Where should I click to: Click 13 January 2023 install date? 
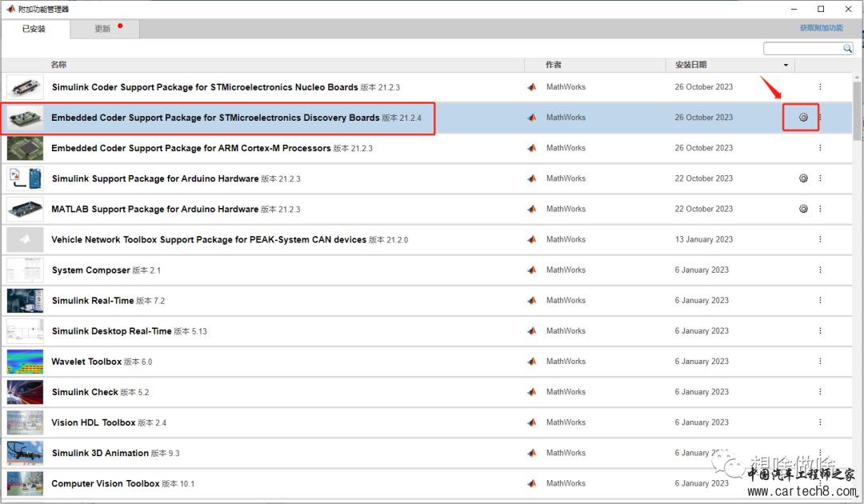pyautogui.click(x=704, y=239)
